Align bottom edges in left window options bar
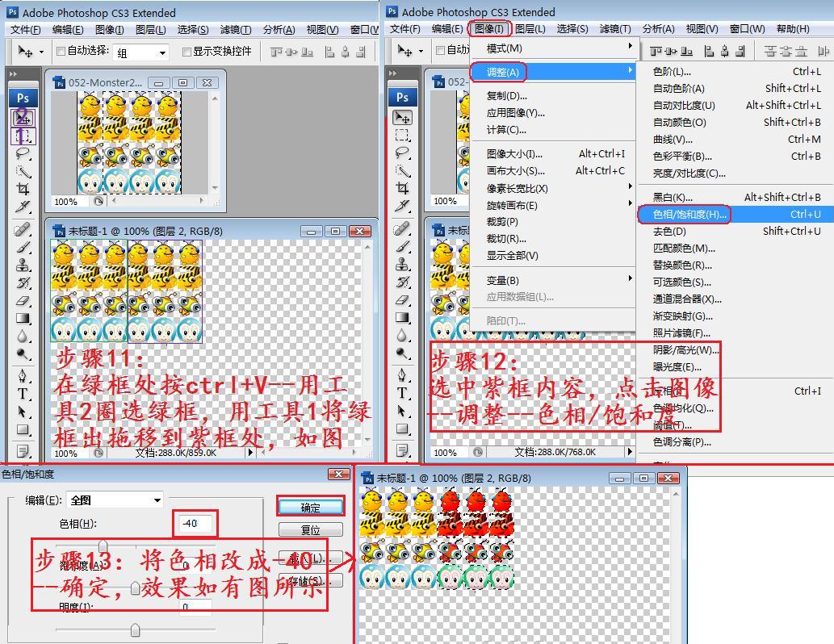834x644 pixels. [x=308, y=52]
